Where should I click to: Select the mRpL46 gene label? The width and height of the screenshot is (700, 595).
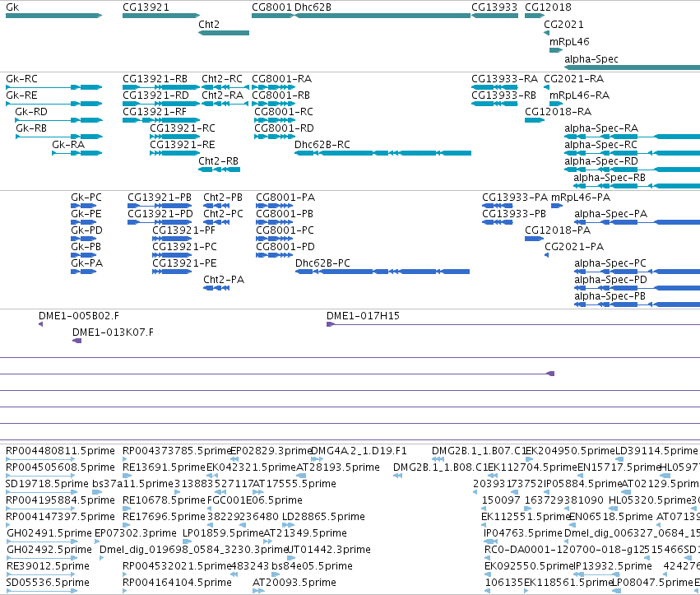[570, 42]
